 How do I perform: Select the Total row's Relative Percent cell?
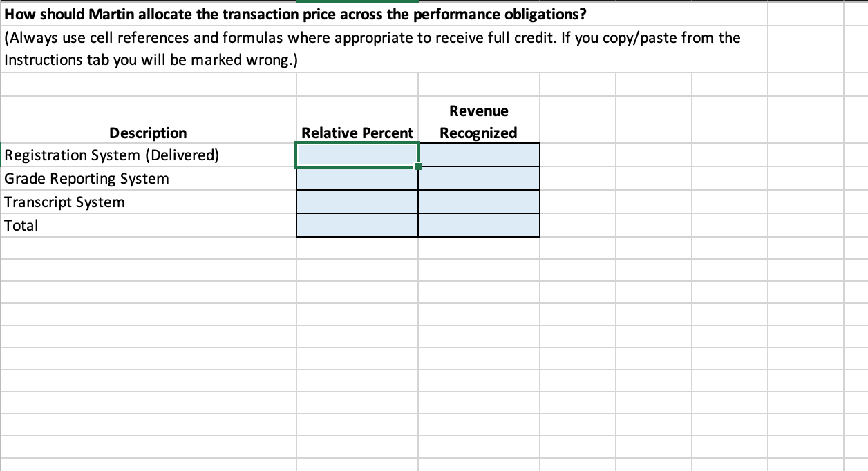[x=357, y=225]
